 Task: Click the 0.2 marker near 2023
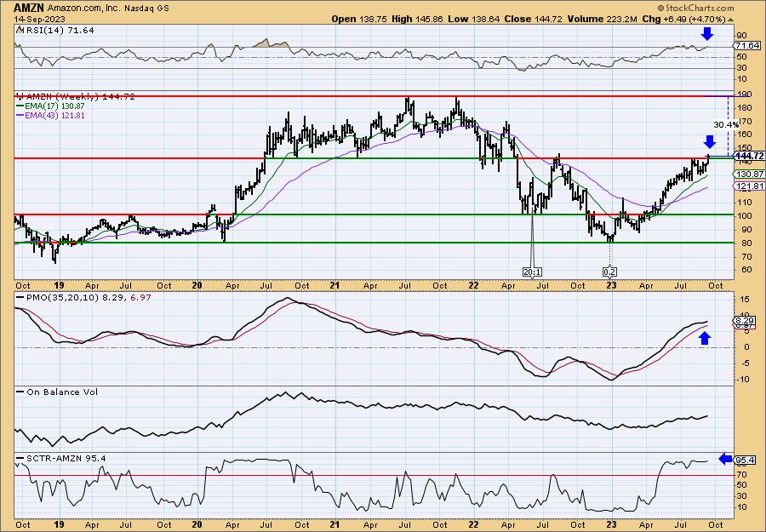pos(609,272)
